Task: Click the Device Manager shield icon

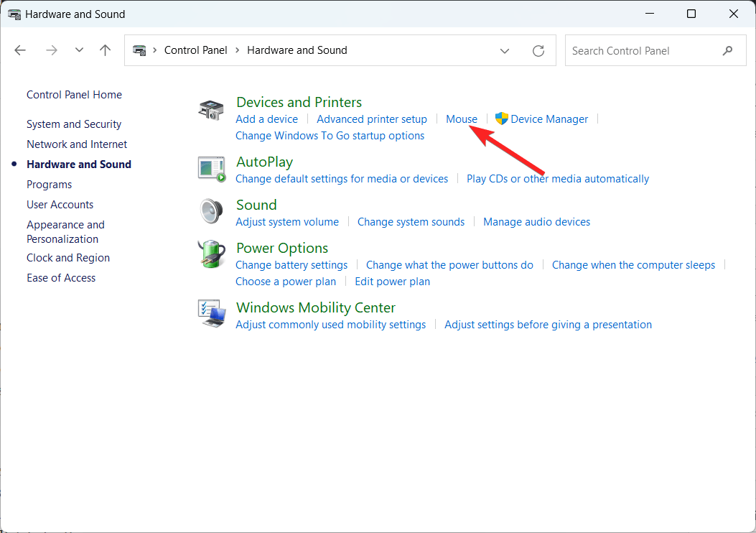Action: click(x=501, y=119)
